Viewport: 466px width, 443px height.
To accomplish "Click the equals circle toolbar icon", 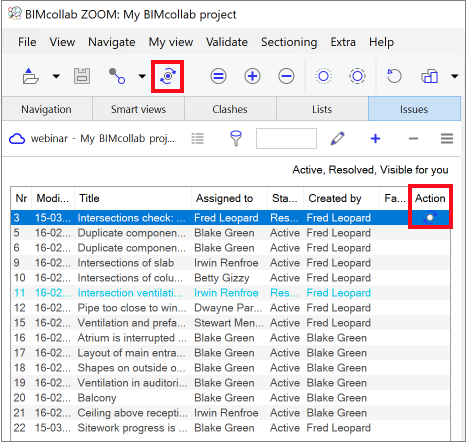I will (218, 76).
